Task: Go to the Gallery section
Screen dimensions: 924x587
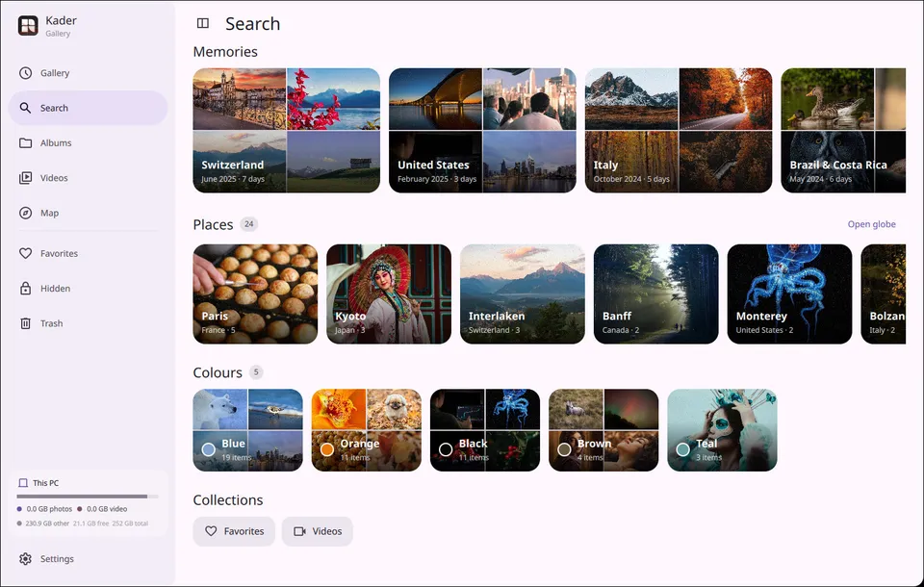Action: tap(88, 73)
